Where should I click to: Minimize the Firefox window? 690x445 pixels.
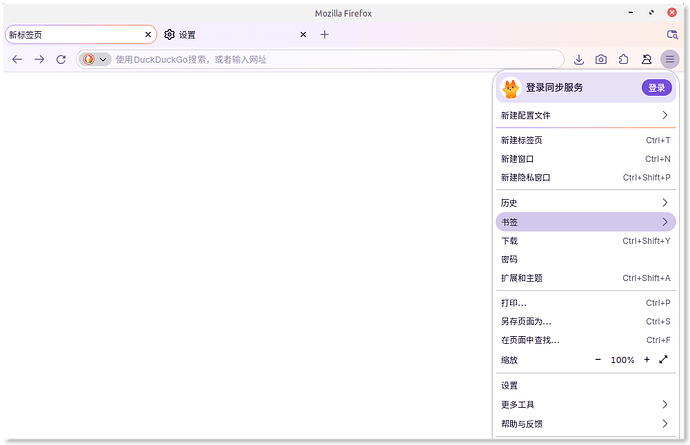click(631, 13)
